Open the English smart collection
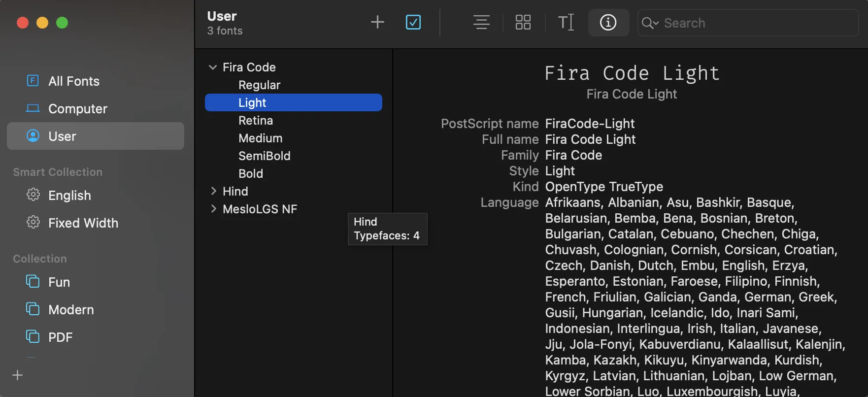This screenshot has width=868, height=397. [69, 196]
